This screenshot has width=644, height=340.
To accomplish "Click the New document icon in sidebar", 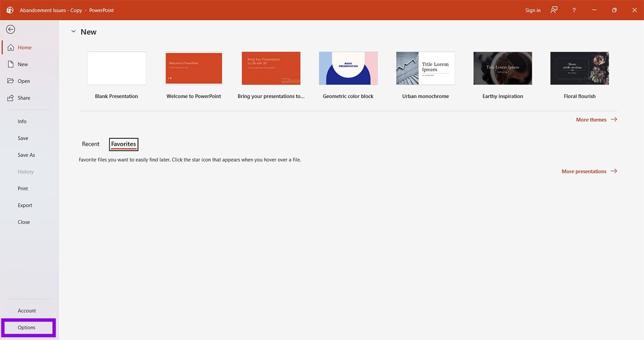I will coord(10,64).
